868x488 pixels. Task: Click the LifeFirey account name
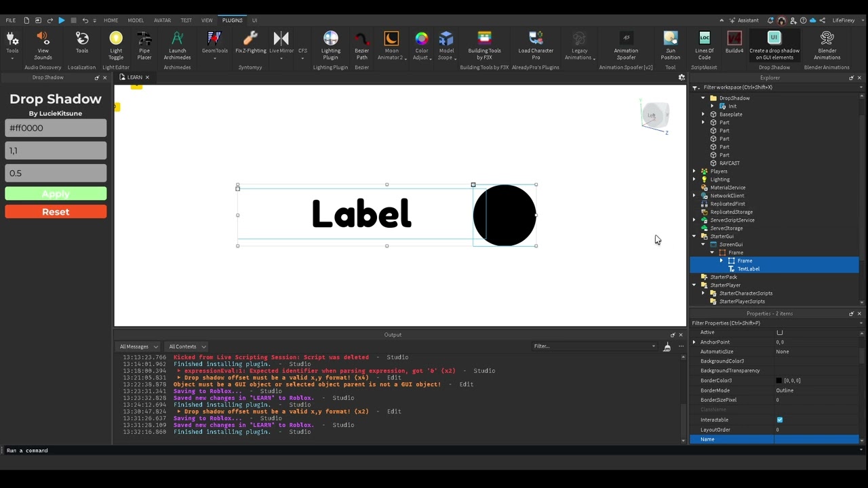point(844,20)
